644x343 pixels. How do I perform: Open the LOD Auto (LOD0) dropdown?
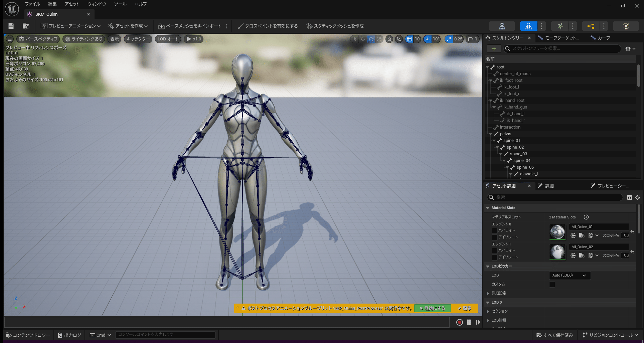(570, 276)
